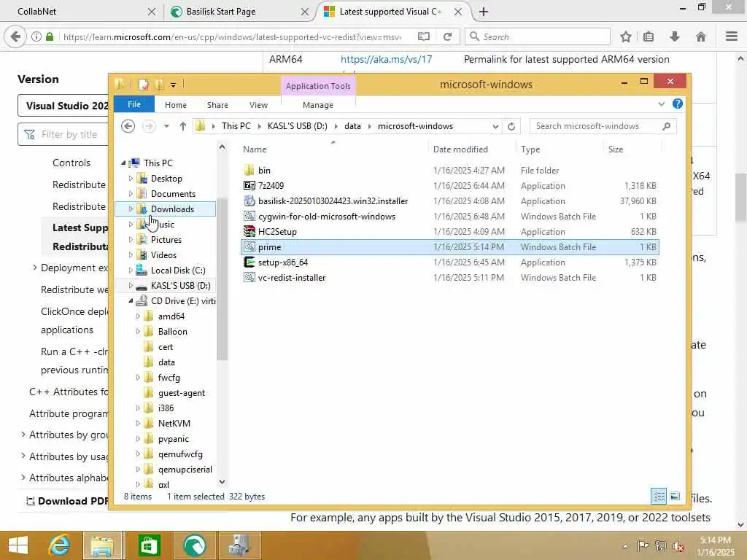747x560 pixels.
Task: Select the 7z2409 application file
Action: pos(271,186)
